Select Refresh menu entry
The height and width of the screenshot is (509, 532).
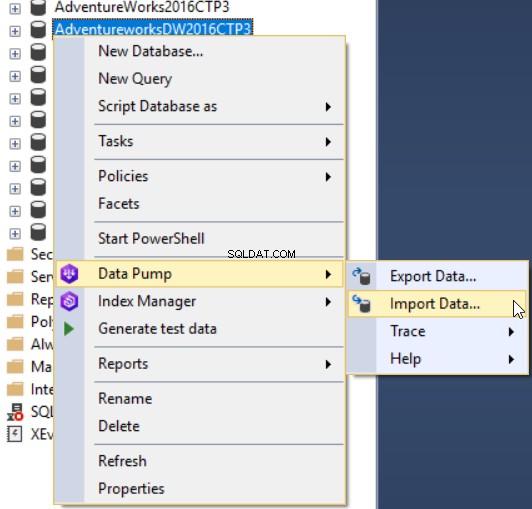pos(200,461)
